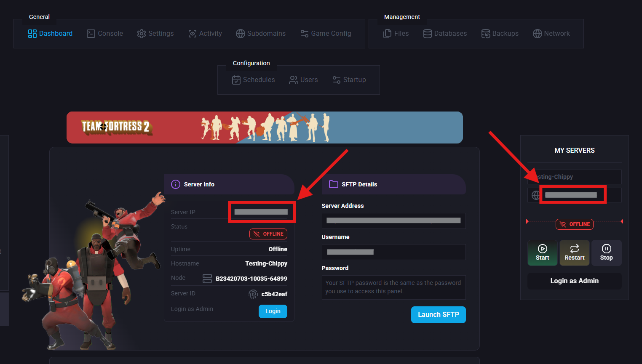Click the Subdomains globe icon

[x=240, y=34]
